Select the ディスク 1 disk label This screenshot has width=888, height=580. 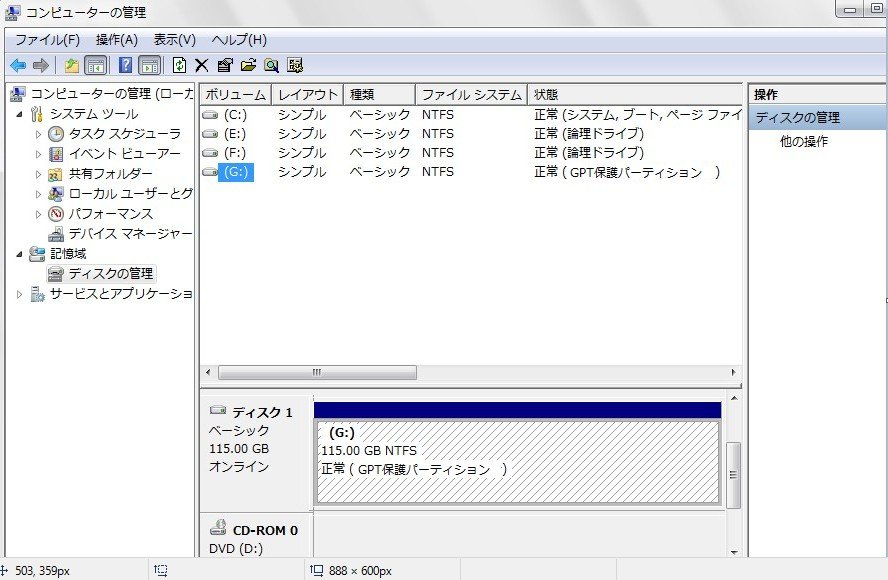click(x=262, y=412)
